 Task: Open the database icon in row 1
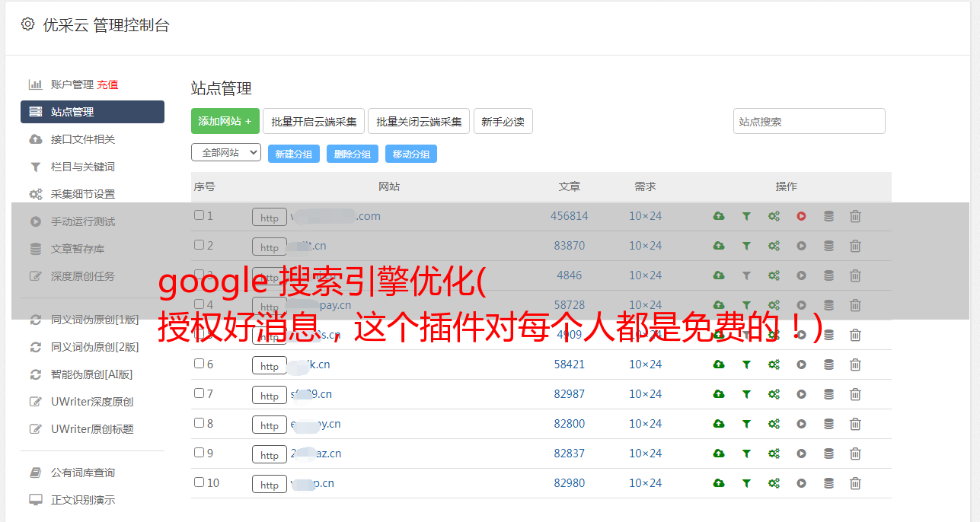click(x=828, y=216)
